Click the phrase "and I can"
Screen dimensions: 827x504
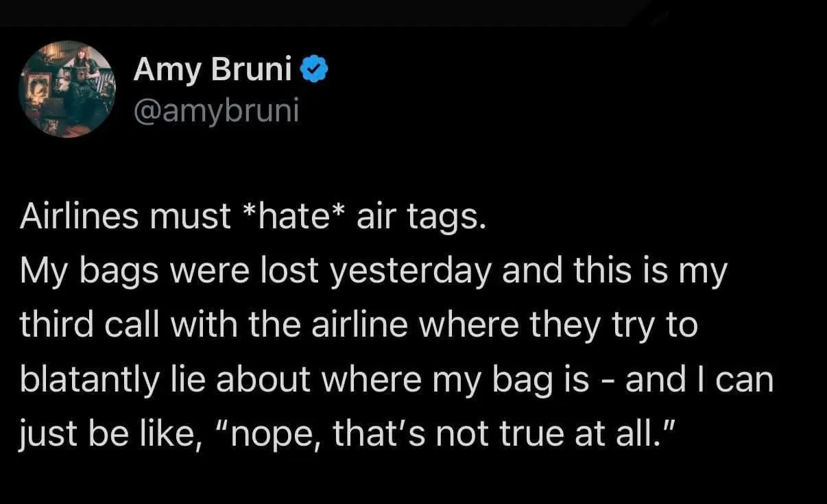[x=699, y=379]
